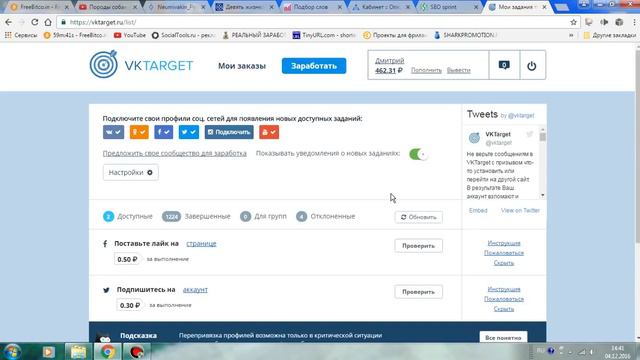Toggle the VK profile connection button

tap(113, 132)
